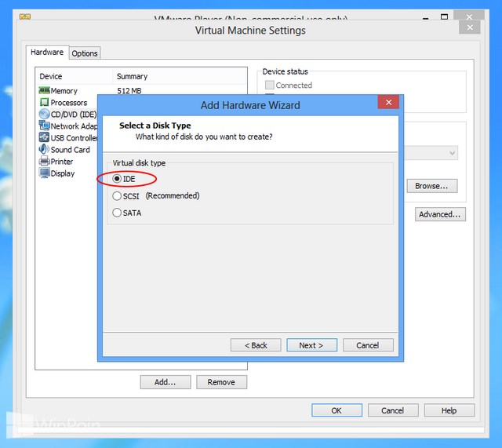Screen dimensions: 502x448
Task: Click the Memory device icon
Action: point(44,90)
